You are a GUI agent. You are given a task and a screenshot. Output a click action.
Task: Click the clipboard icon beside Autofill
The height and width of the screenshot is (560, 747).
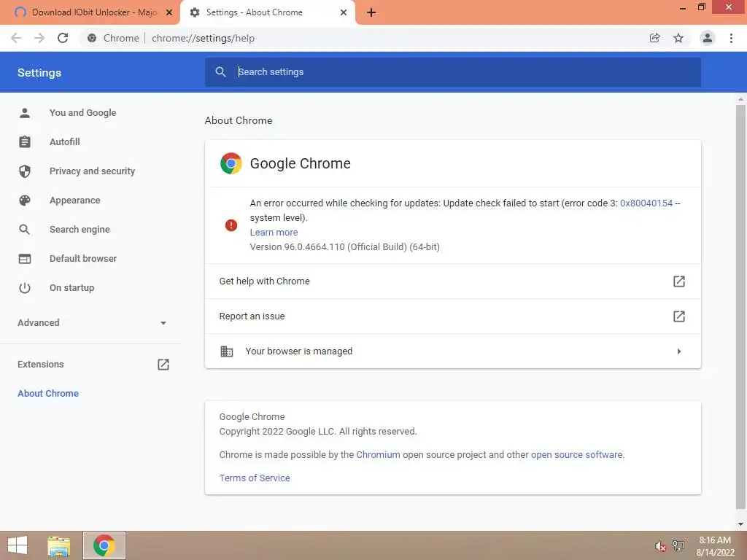click(25, 142)
